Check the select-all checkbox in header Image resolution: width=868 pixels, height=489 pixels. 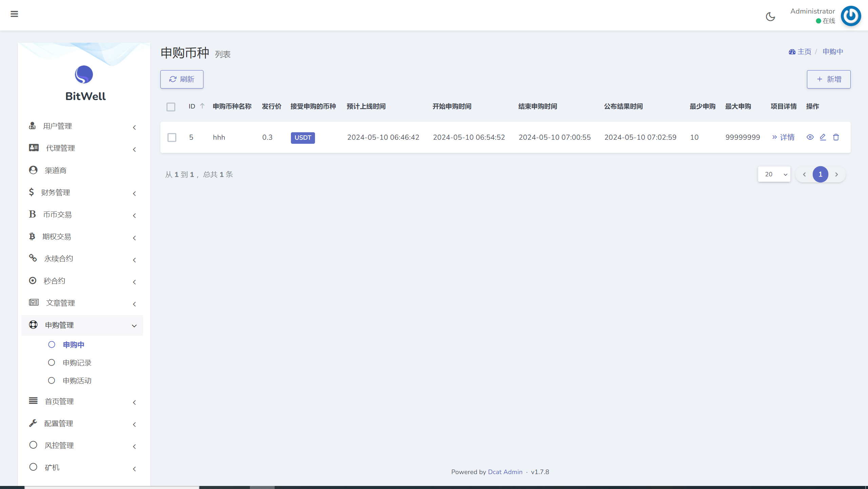(x=171, y=107)
